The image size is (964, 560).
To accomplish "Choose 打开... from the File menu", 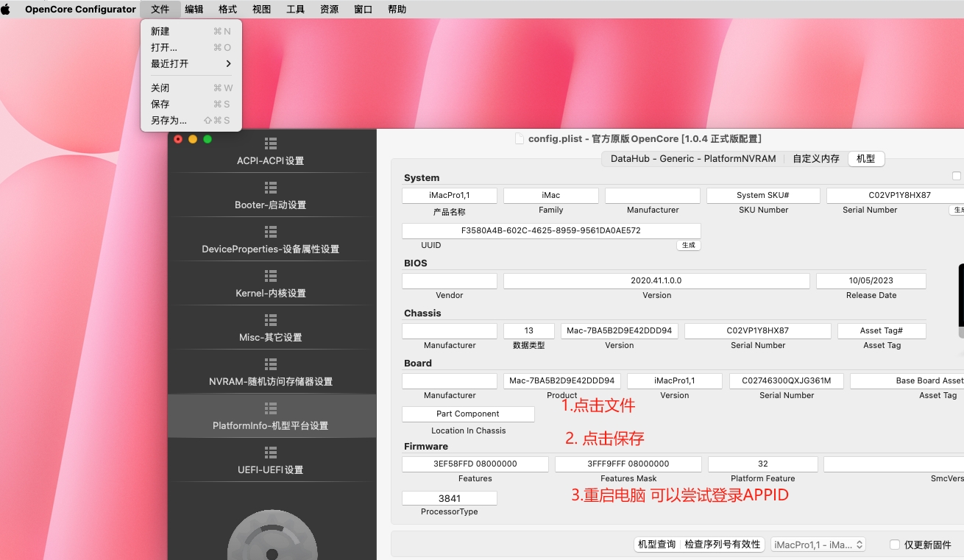I will (191, 47).
